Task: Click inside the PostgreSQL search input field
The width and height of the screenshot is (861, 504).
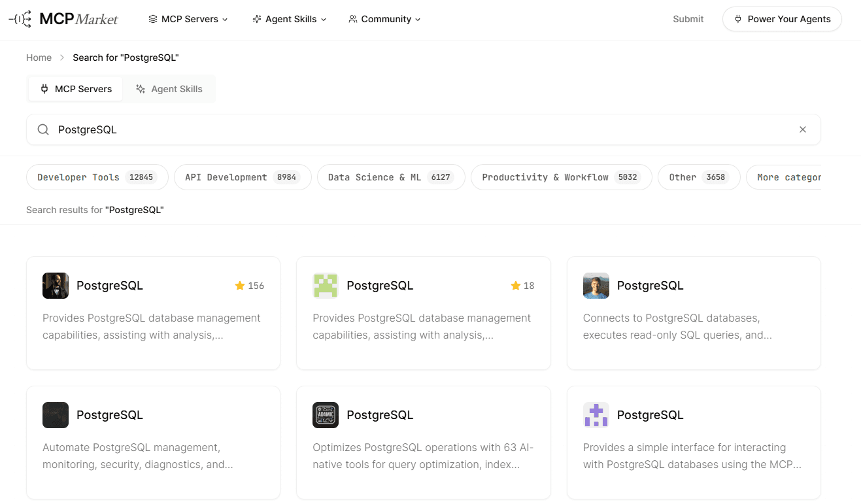Action: coord(262,129)
